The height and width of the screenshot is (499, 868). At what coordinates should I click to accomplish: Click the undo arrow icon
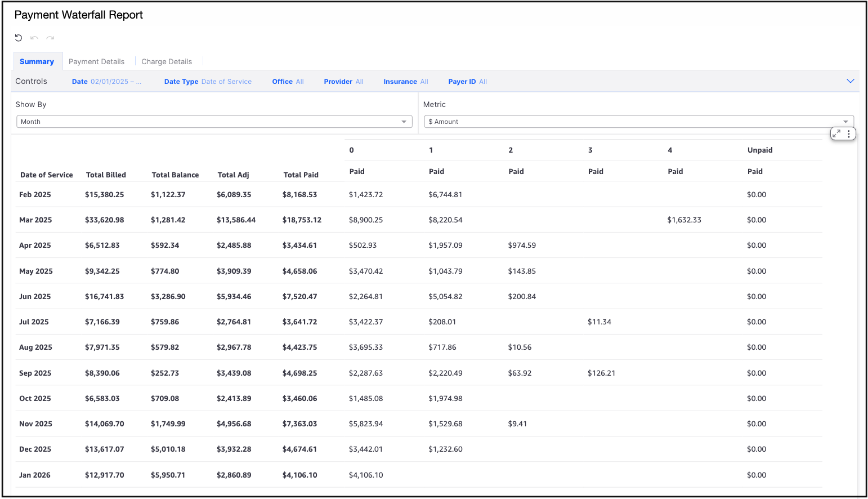pyautogui.click(x=34, y=38)
